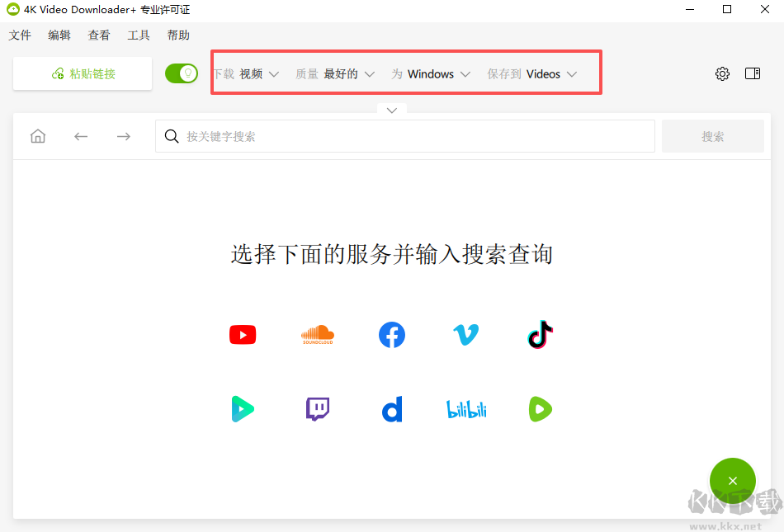Open the 帮助 menu
This screenshot has width=784, height=532.
177,35
